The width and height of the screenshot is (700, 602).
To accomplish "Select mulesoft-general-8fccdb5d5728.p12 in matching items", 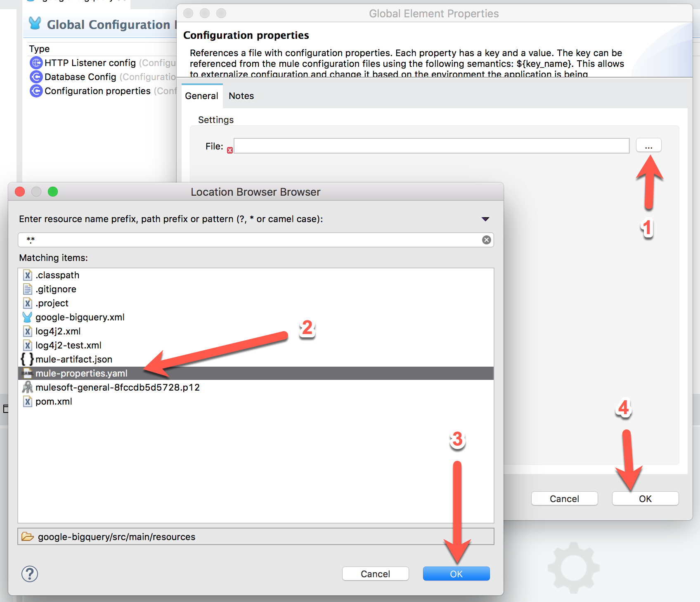I will (256, 387).
